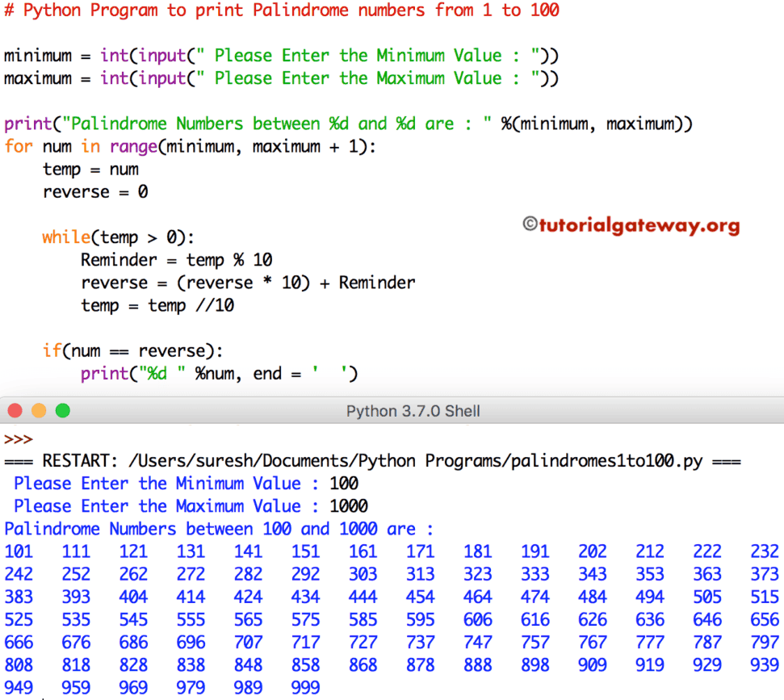Image resolution: width=784 pixels, height=700 pixels.
Task: Click the Python 3.7.0 Shell title bar
Action: [x=413, y=410]
